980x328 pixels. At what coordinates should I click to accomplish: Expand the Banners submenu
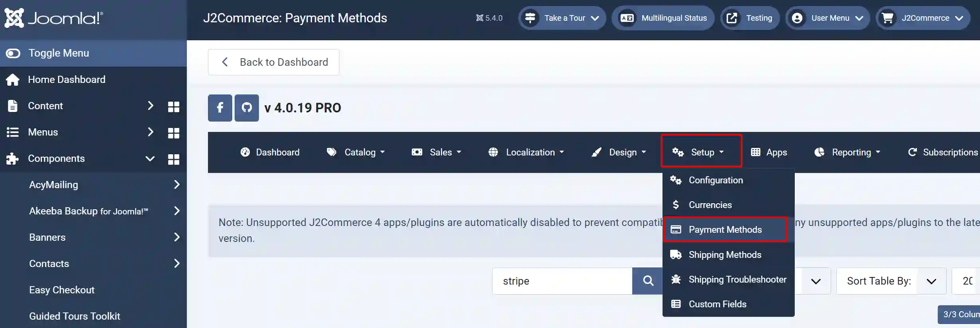177,237
